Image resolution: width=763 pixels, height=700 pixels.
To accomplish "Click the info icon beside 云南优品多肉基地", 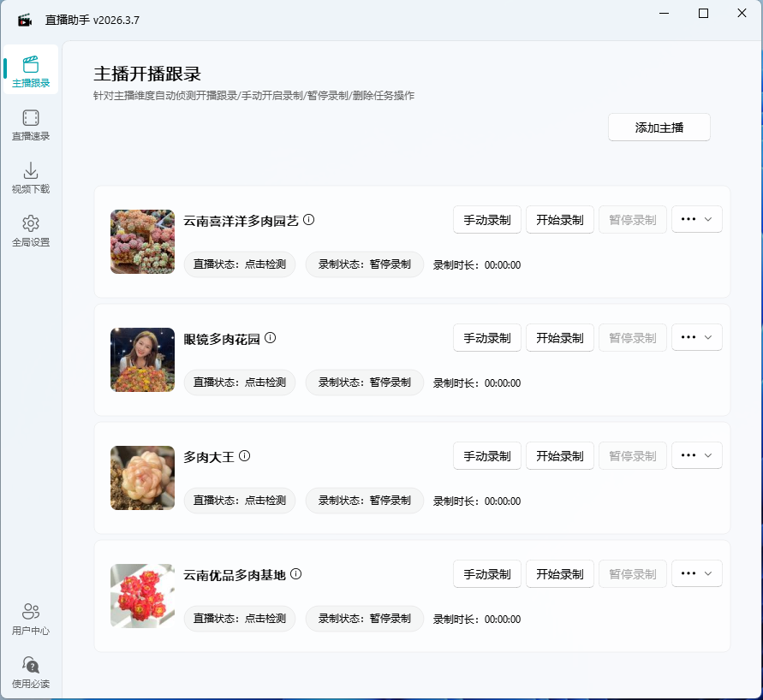I will (296, 574).
